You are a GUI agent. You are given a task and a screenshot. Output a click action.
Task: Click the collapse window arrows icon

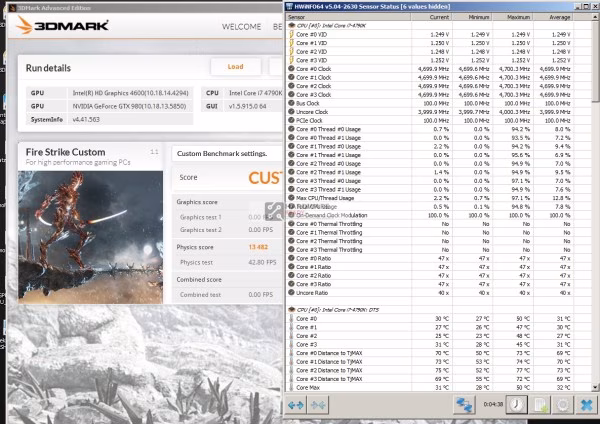point(318,405)
